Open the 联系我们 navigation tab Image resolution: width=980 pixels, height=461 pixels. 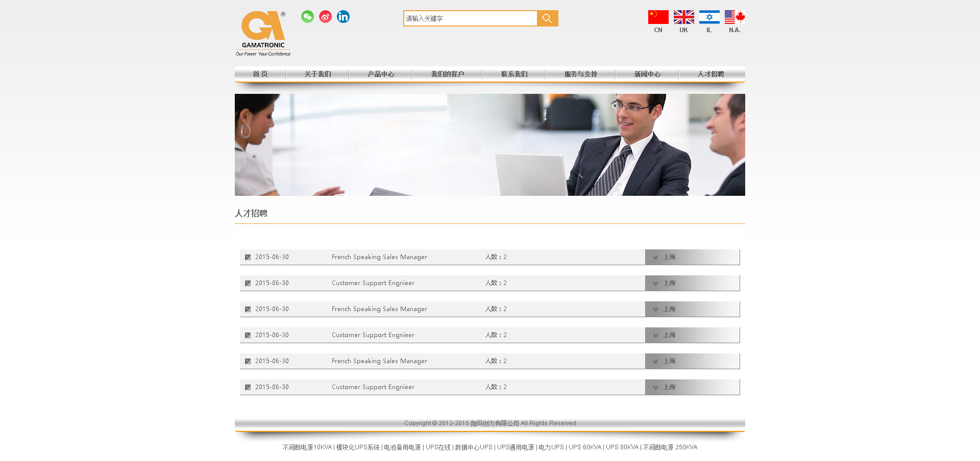coord(514,74)
